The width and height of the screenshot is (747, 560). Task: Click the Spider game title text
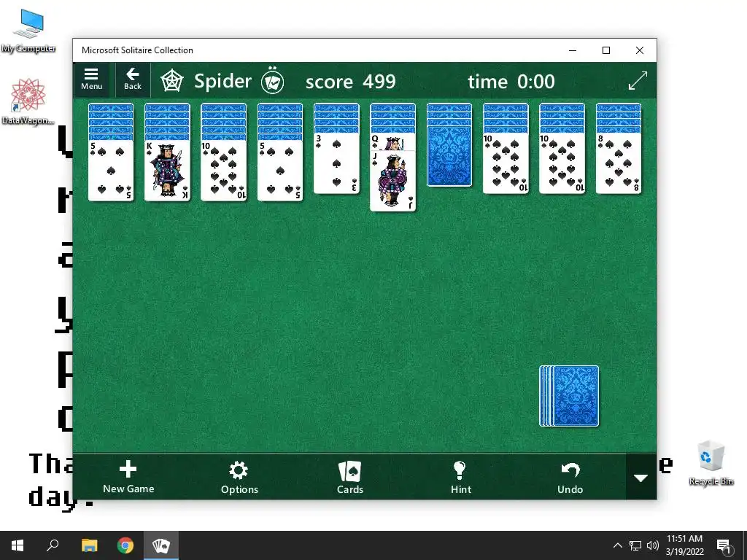pos(222,81)
